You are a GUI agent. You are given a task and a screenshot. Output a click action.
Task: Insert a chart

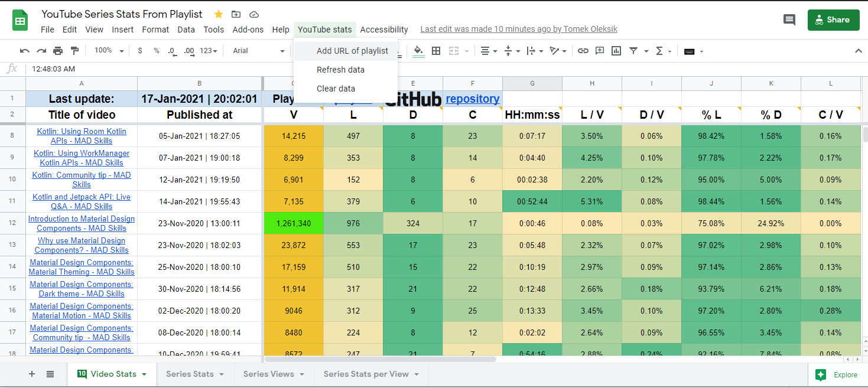point(616,51)
